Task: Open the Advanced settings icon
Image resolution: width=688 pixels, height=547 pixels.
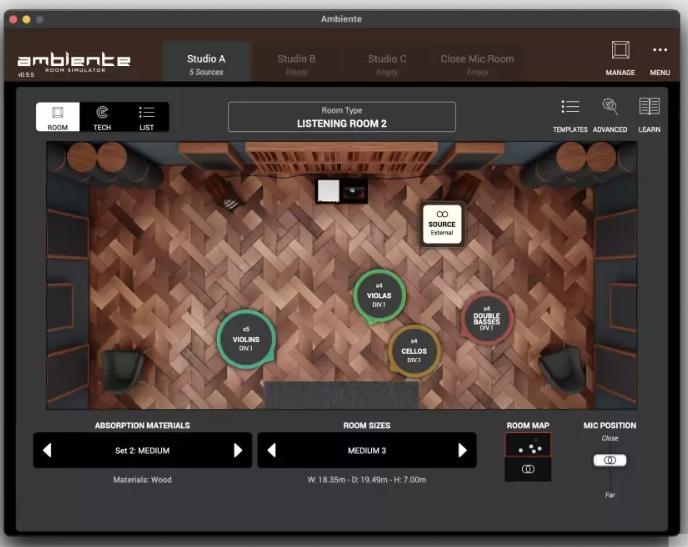Action: (609, 116)
